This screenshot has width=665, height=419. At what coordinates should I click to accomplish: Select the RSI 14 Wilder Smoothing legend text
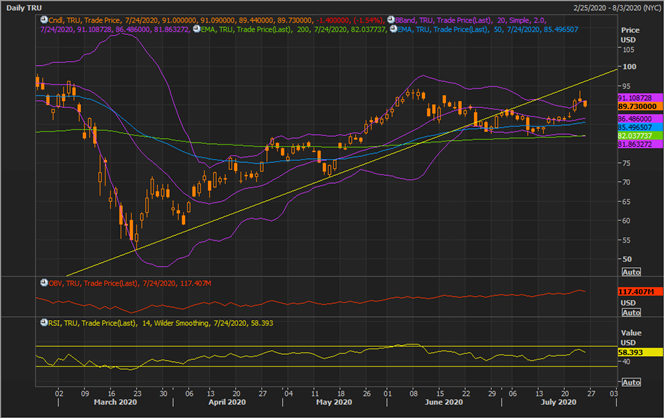click(161, 323)
